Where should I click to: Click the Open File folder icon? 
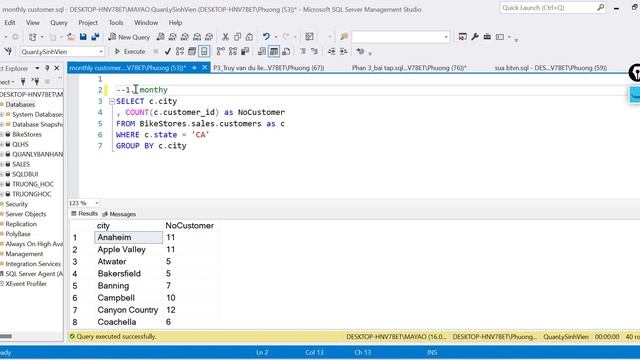71,37
